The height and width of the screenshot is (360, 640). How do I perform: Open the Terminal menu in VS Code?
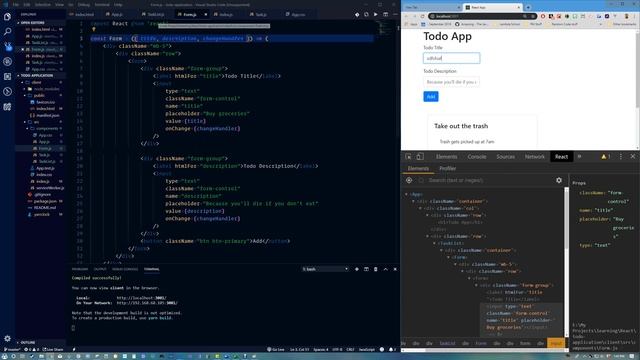[x=102, y=5]
